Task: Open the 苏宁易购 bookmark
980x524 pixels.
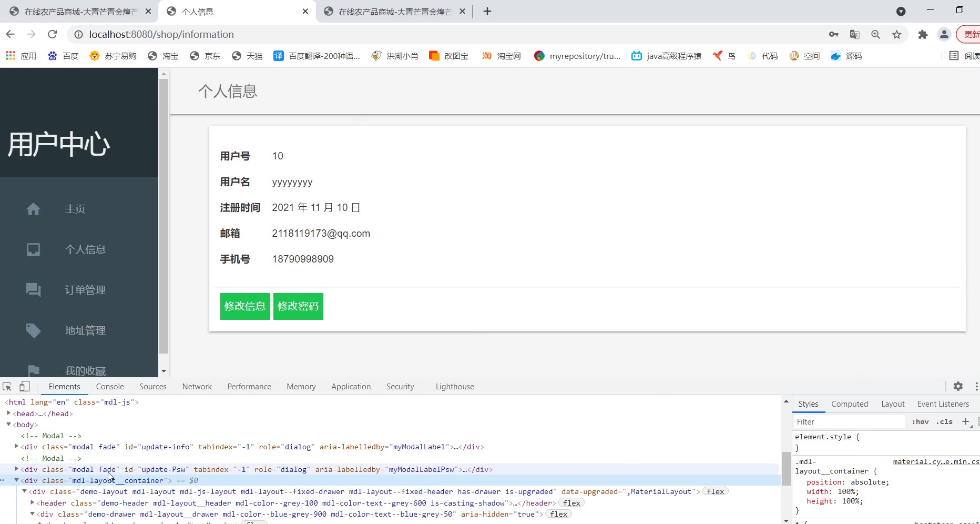Action: (x=113, y=56)
